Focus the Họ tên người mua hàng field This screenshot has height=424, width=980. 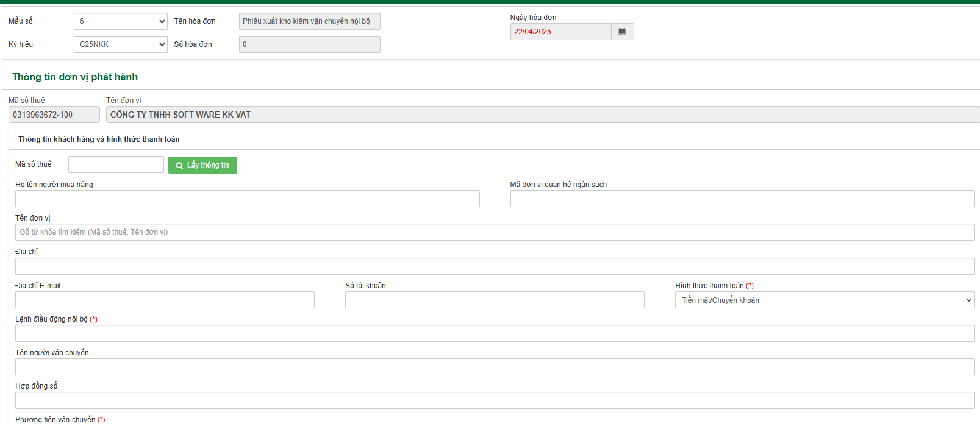(x=247, y=199)
